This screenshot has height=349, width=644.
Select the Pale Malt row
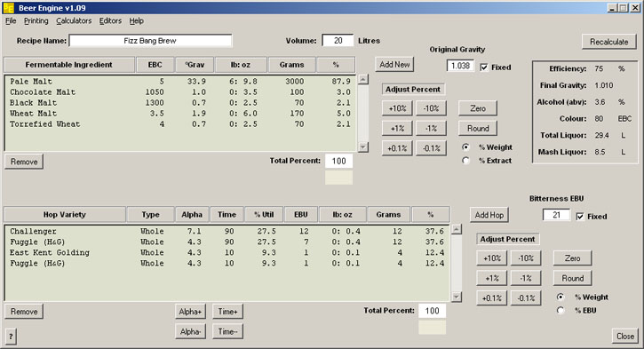click(180, 82)
